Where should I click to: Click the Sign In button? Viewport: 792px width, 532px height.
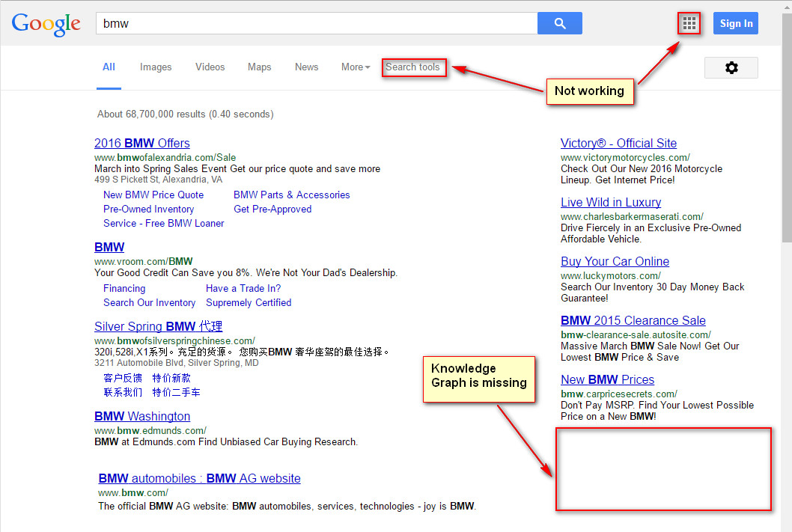(x=735, y=23)
